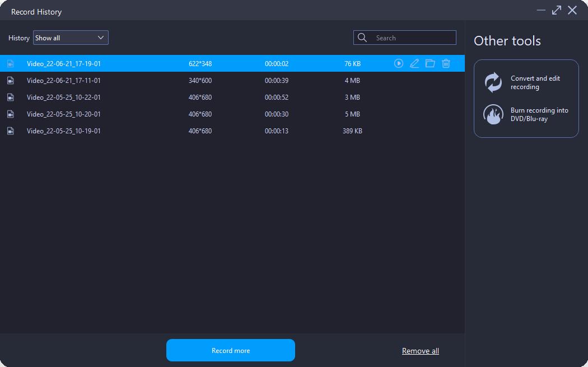Click the pencil rename icon on selected row

[x=414, y=63]
